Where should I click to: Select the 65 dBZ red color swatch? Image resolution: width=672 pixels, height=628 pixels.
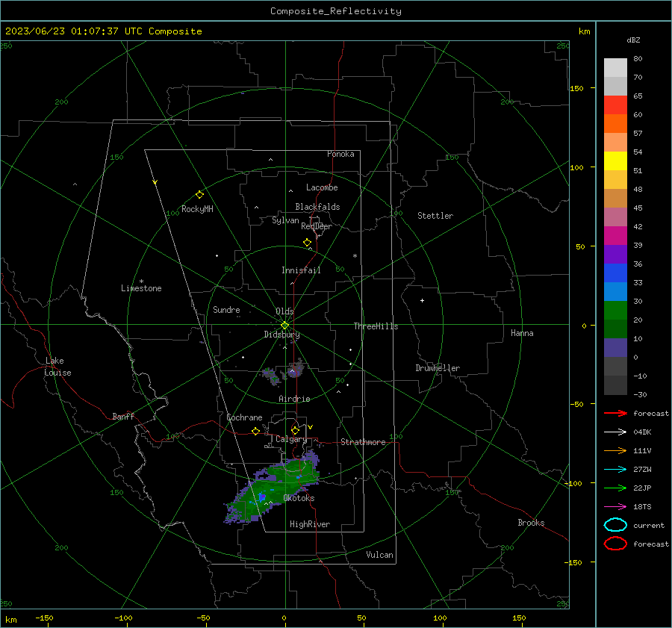(x=615, y=105)
